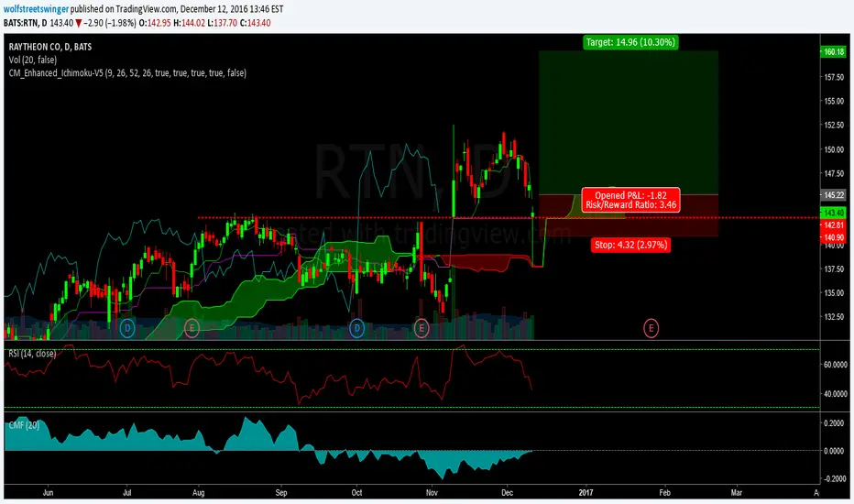Click the O:142.95 open value in header
Screen dimensions: 854x504
(x=155, y=23)
